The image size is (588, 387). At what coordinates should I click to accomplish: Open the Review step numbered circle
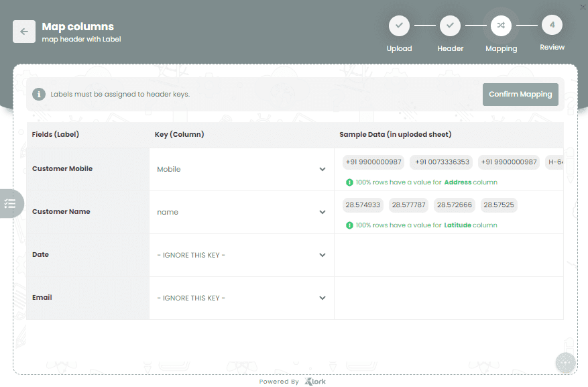pyautogui.click(x=552, y=25)
